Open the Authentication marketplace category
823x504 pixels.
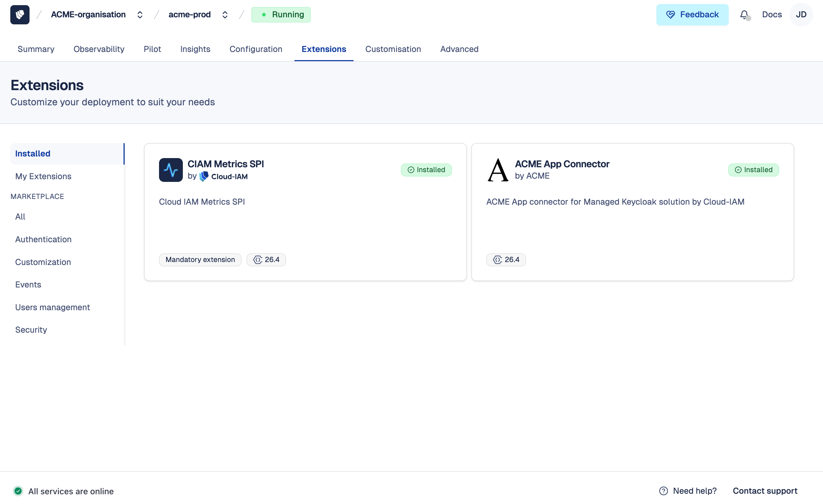click(x=43, y=239)
